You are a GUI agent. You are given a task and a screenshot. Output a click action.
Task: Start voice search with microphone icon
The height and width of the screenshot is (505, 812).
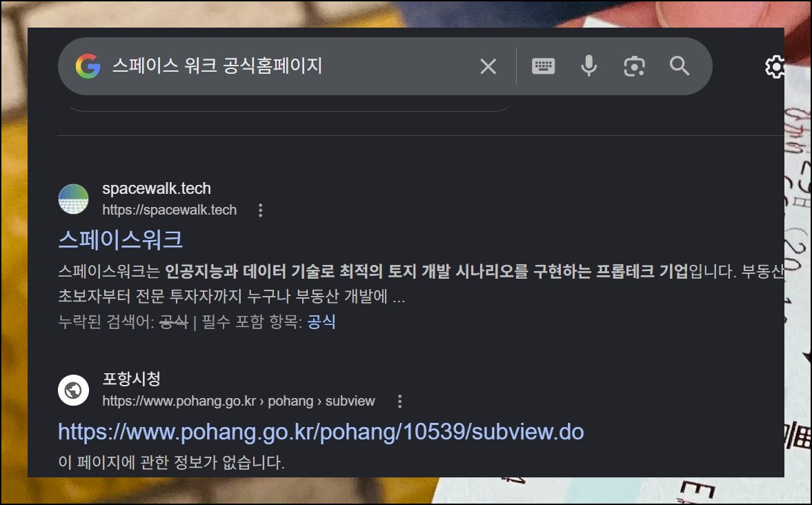(x=588, y=66)
